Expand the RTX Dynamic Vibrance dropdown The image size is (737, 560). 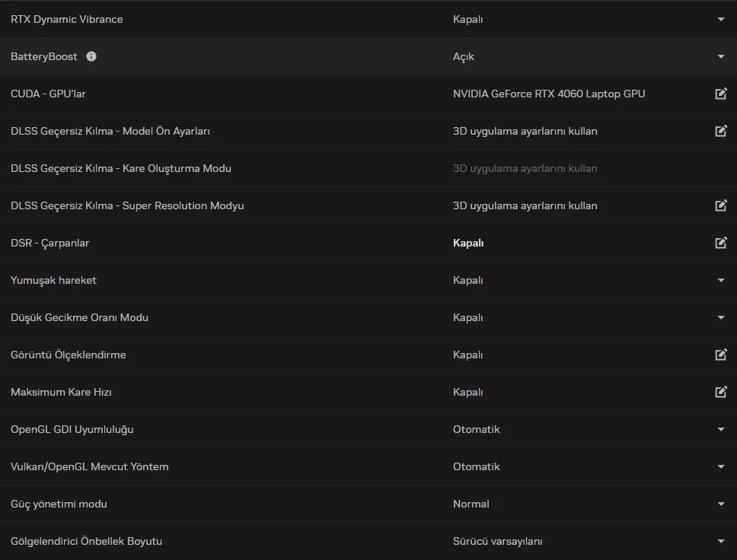[721, 19]
